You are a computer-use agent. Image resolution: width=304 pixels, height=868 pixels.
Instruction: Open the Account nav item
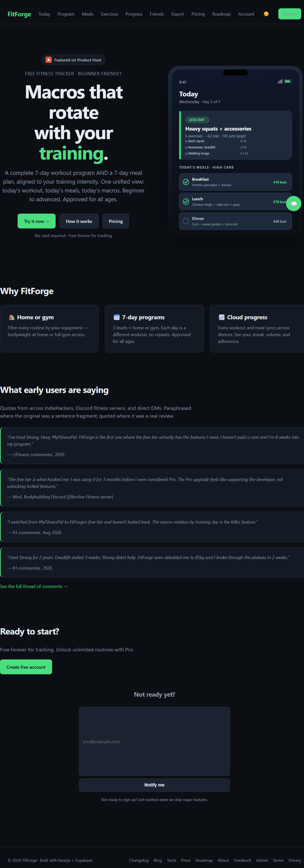click(246, 14)
